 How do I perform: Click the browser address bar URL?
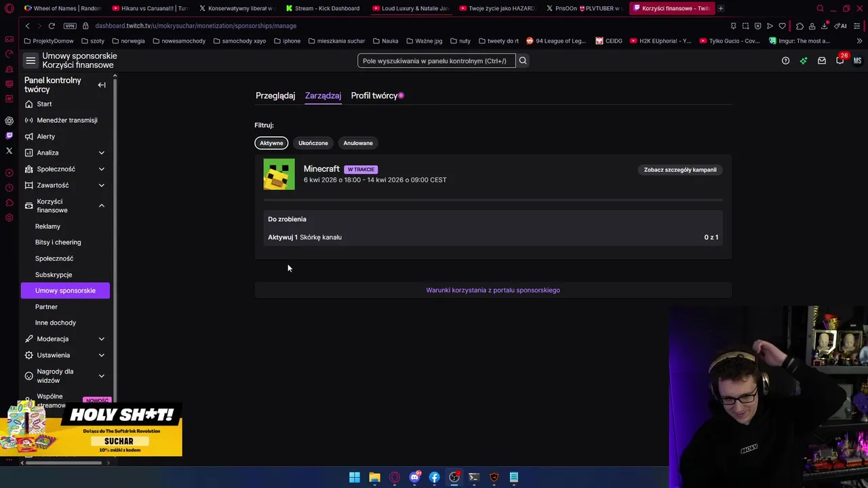pos(195,26)
